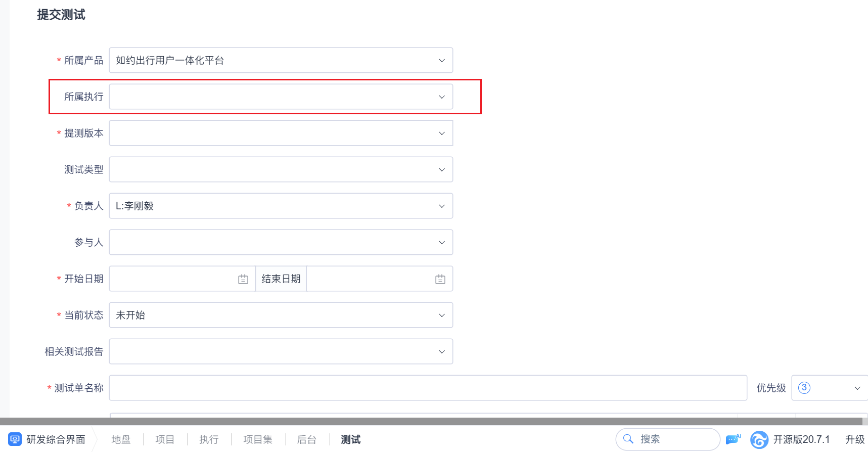Click the horizontal scrollbar above the bottom bar
Screen dimensions: 868x452
tap(431, 421)
